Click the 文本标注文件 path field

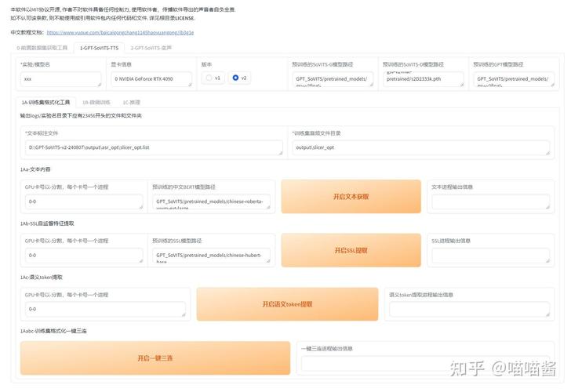pos(154,147)
